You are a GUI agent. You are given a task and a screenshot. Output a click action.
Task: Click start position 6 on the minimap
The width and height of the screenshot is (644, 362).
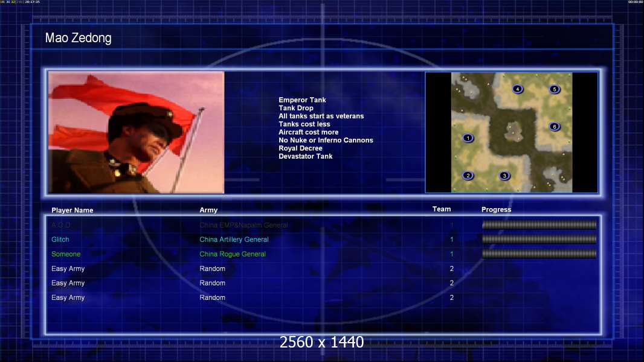[x=555, y=127]
